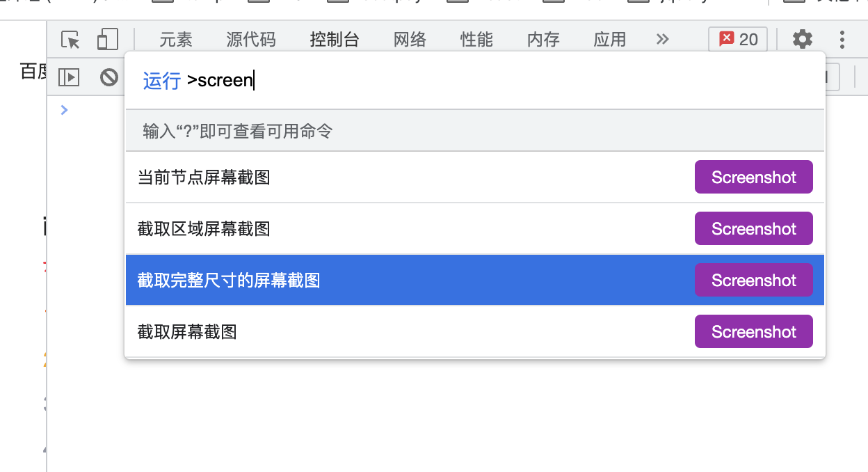Activate the inspect element picker icon
This screenshot has width=868, height=472.
point(70,40)
